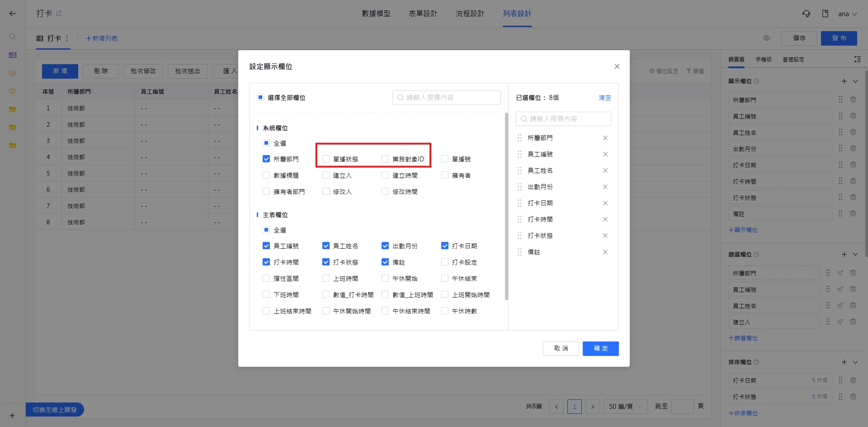Click the 發布 button
This screenshot has height=427, width=868.
tap(839, 38)
